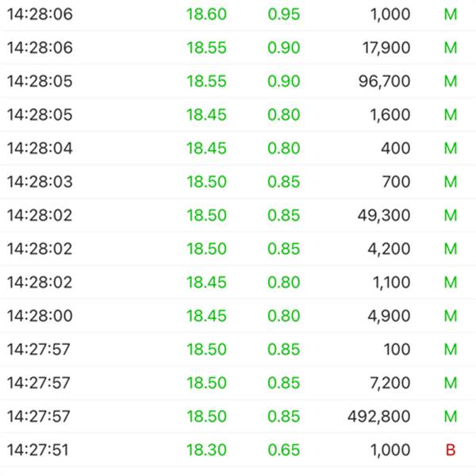Click the red B trade marker

pos(451,450)
